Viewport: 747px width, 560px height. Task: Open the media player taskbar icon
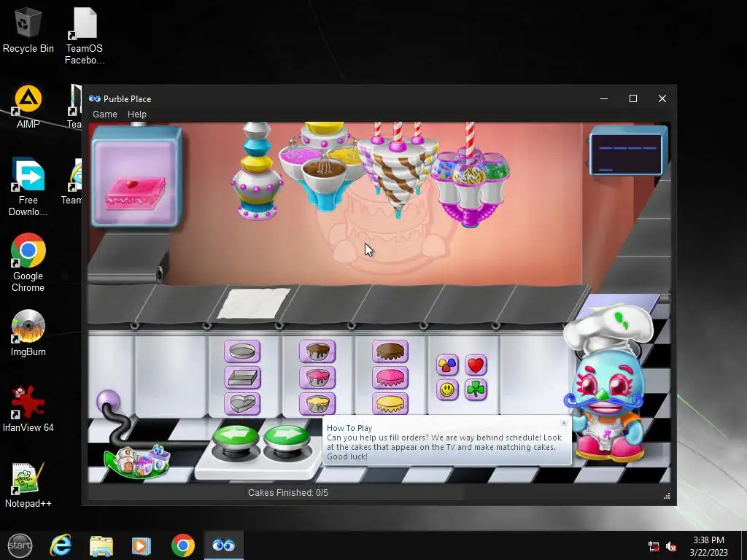pos(141,545)
